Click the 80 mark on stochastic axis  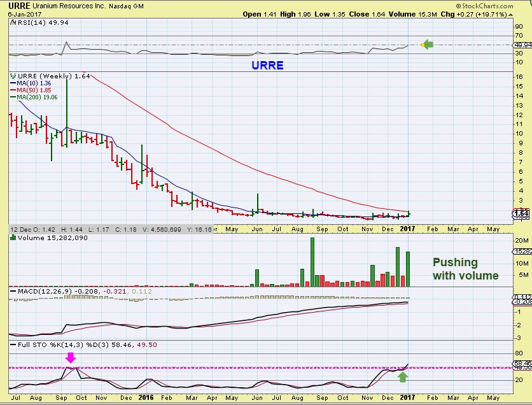[519, 353]
